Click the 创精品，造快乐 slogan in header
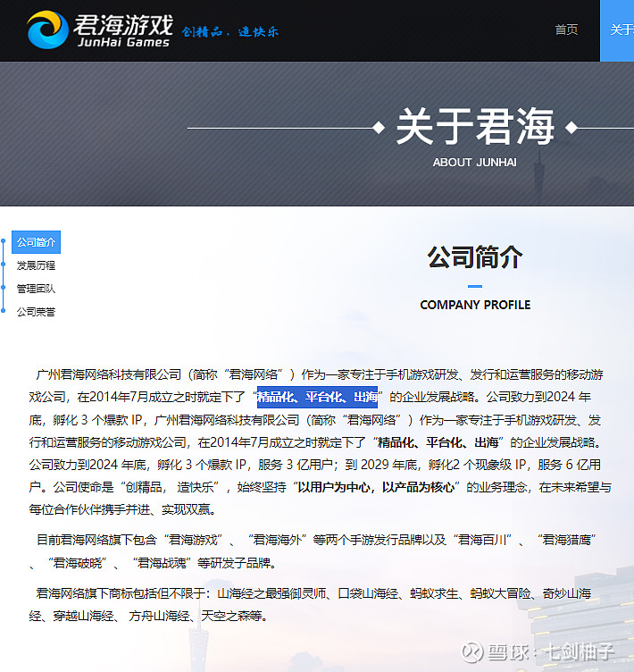Image resolution: width=634 pixels, height=672 pixels. coord(230,31)
